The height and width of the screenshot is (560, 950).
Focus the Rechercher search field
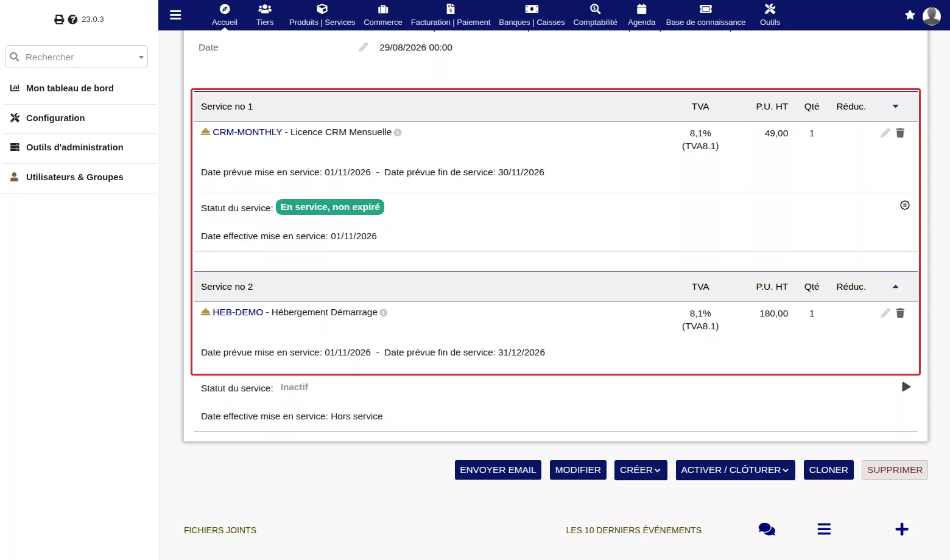77,57
